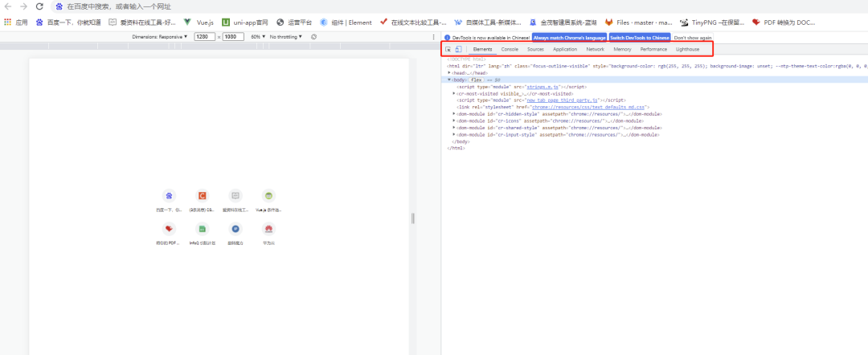The height and width of the screenshot is (355, 868).
Task: Open the new_tab_page_third_party.js link
Action: coord(563,100)
